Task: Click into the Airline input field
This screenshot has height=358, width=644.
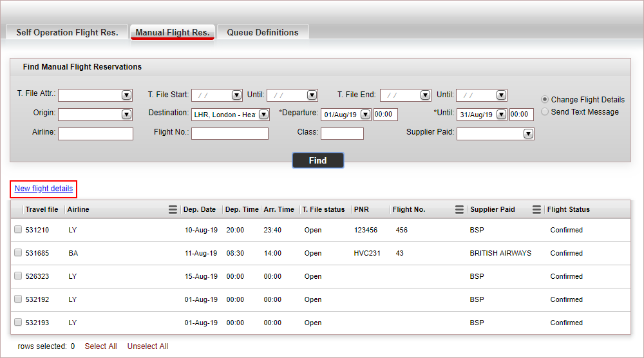Action: click(95, 134)
